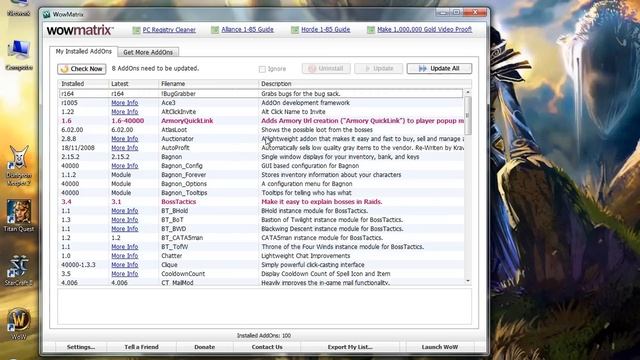Open Make 1,000,000 Gold Video Proof link
The width and height of the screenshot is (640, 360).
[x=424, y=30]
